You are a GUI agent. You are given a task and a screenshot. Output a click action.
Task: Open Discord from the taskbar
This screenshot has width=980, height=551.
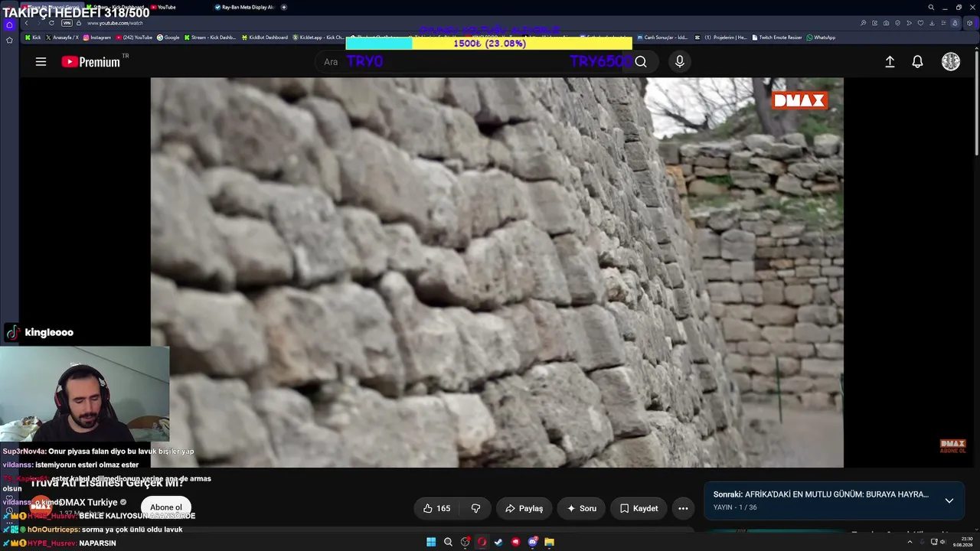coord(532,542)
